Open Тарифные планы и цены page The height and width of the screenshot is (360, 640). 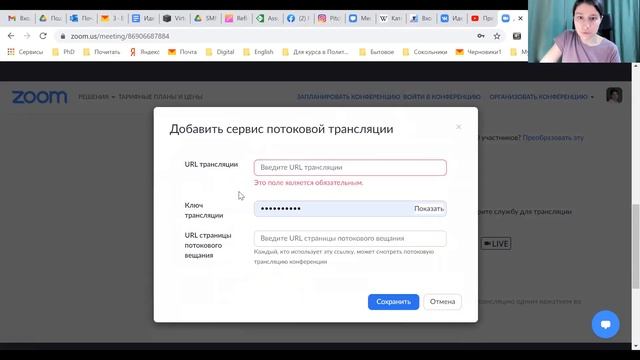160,97
